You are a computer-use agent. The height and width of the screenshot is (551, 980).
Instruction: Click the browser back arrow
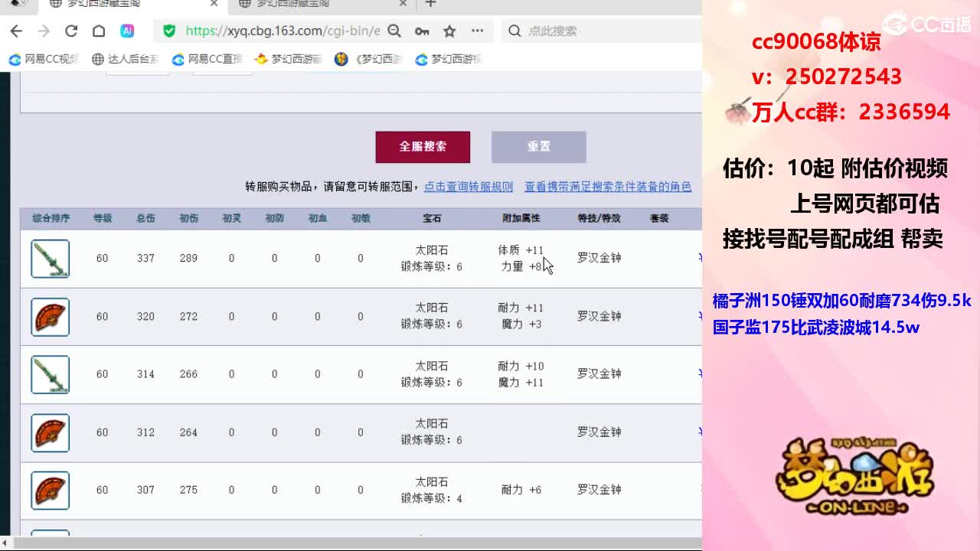click(16, 31)
